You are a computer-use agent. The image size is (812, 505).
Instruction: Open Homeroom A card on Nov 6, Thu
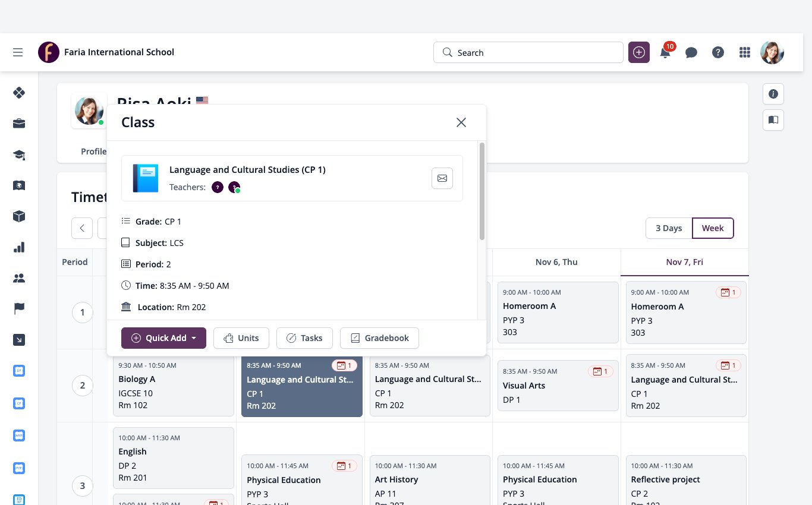point(558,313)
